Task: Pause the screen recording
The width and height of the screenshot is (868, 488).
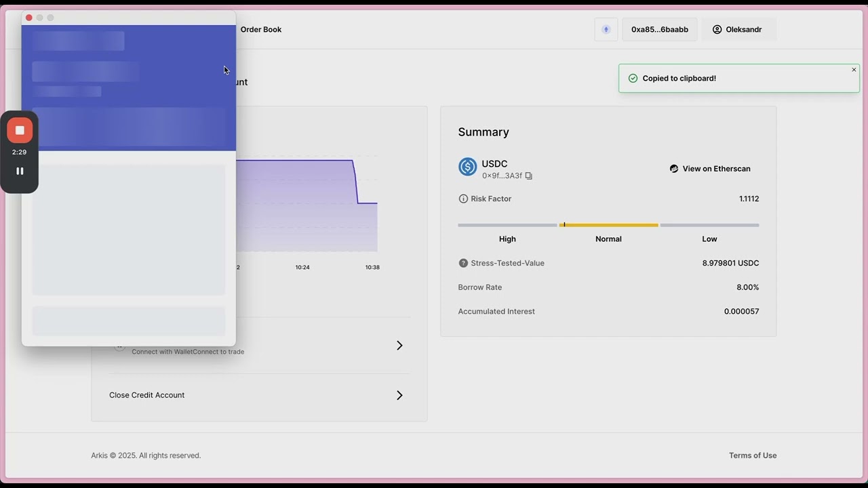Action: pyautogui.click(x=20, y=171)
